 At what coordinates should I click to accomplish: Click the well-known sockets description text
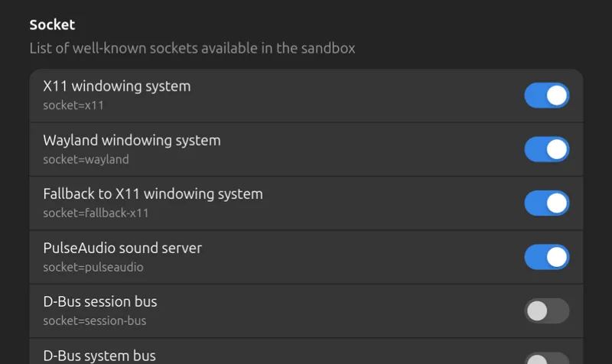click(193, 48)
